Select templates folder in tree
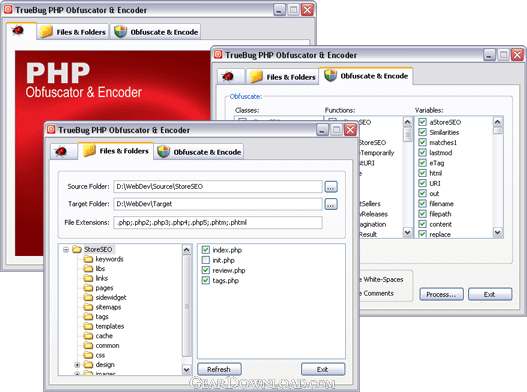 click(110, 326)
